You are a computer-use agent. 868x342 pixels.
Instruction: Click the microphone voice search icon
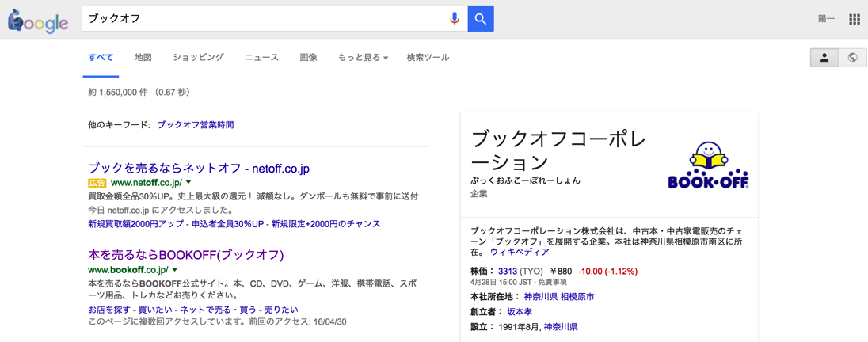[x=455, y=19]
